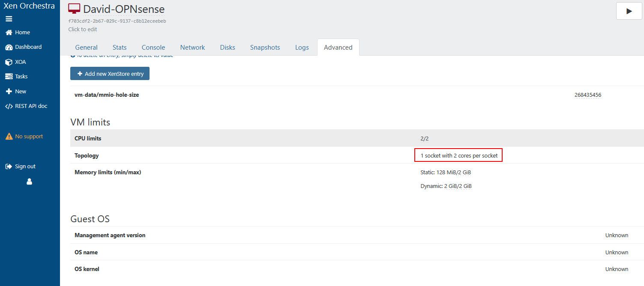
Task: Open Tasks via the list icon
Action: point(9,77)
